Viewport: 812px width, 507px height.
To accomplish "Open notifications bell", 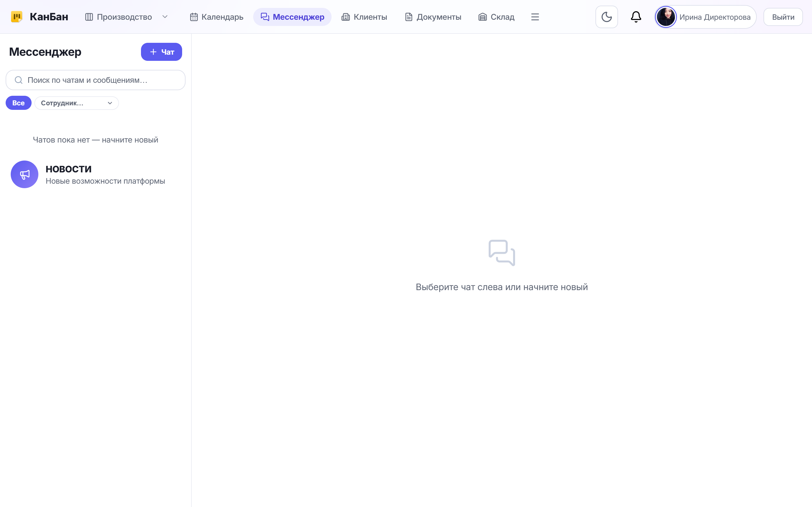I will click(x=636, y=17).
